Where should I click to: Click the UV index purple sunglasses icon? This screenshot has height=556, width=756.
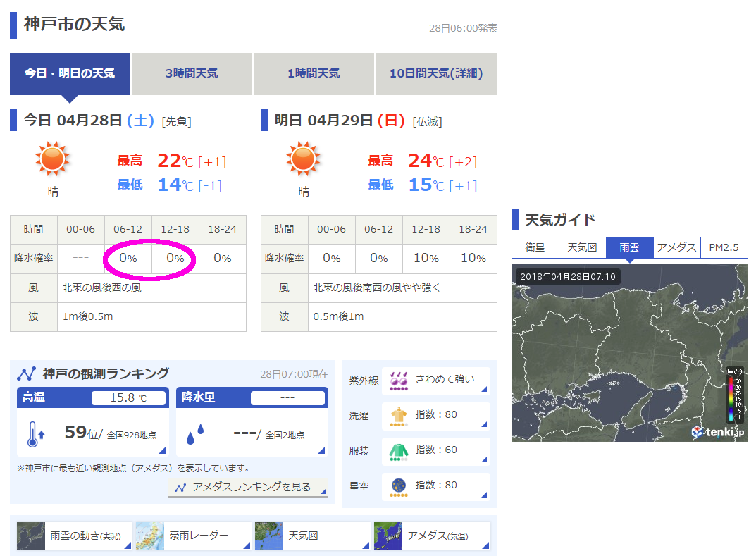[399, 381]
